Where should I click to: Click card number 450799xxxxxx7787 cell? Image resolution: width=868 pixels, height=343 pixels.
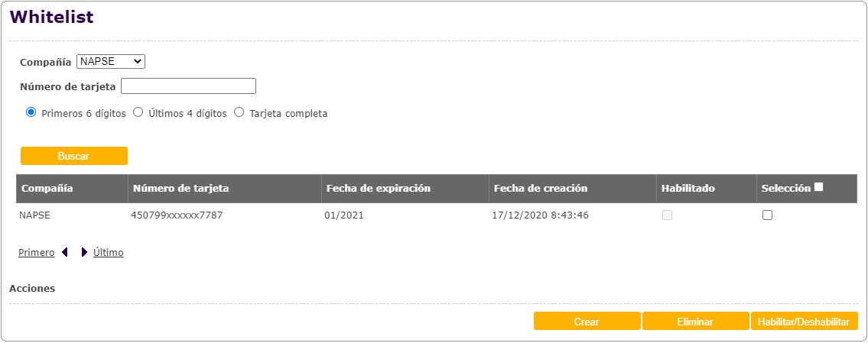(177, 215)
